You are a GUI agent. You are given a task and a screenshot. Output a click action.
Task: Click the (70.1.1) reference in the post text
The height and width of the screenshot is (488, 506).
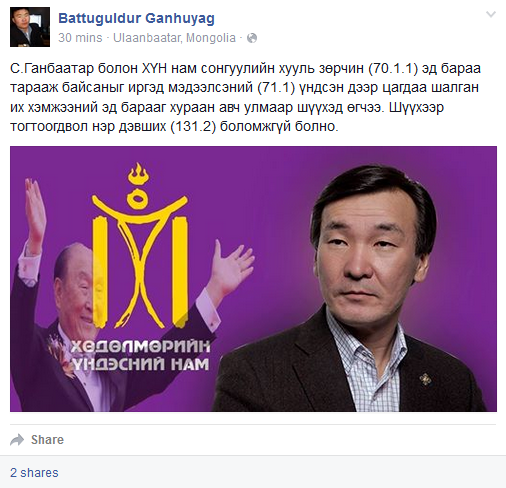(393, 68)
